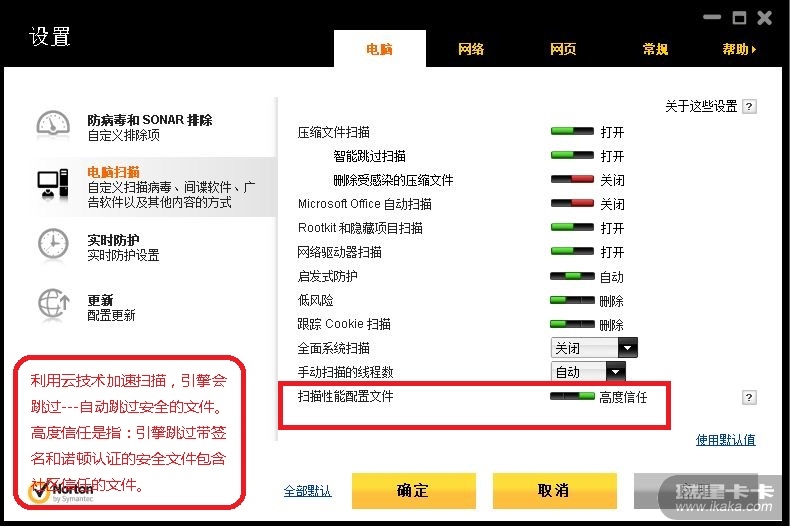Open the 防病毒和 SONAR 排除 gauge icon
Image resolution: width=790 pixels, height=526 pixels.
click(53, 125)
